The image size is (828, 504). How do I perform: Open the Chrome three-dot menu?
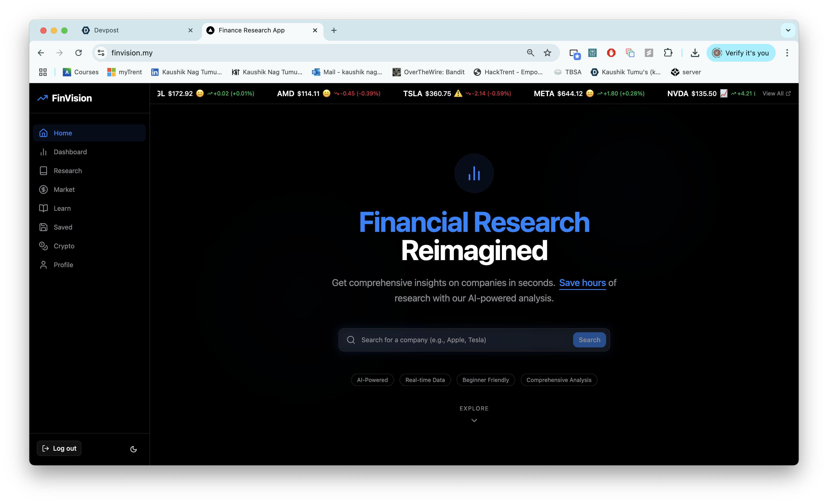click(x=787, y=53)
